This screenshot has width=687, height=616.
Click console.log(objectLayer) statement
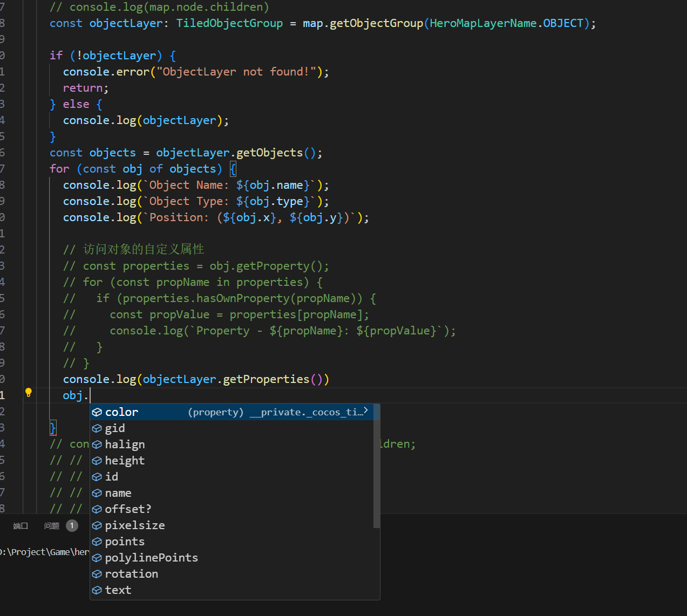click(146, 120)
